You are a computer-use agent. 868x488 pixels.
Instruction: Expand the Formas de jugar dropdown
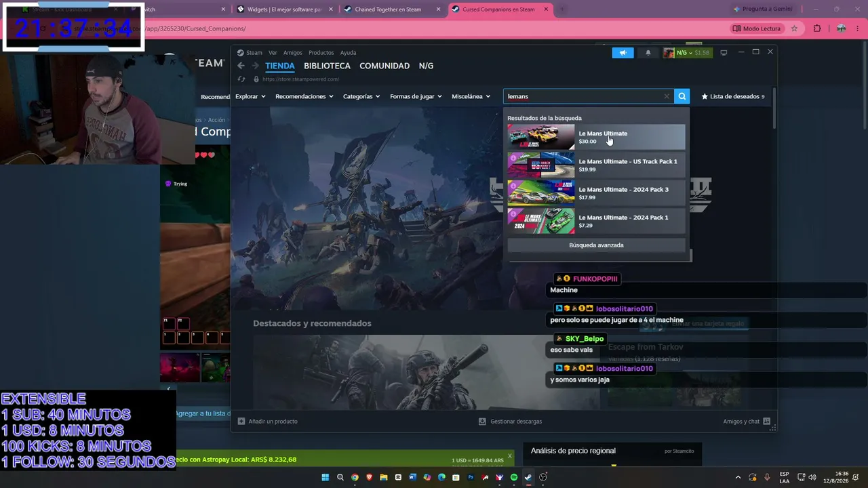pyautogui.click(x=416, y=96)
